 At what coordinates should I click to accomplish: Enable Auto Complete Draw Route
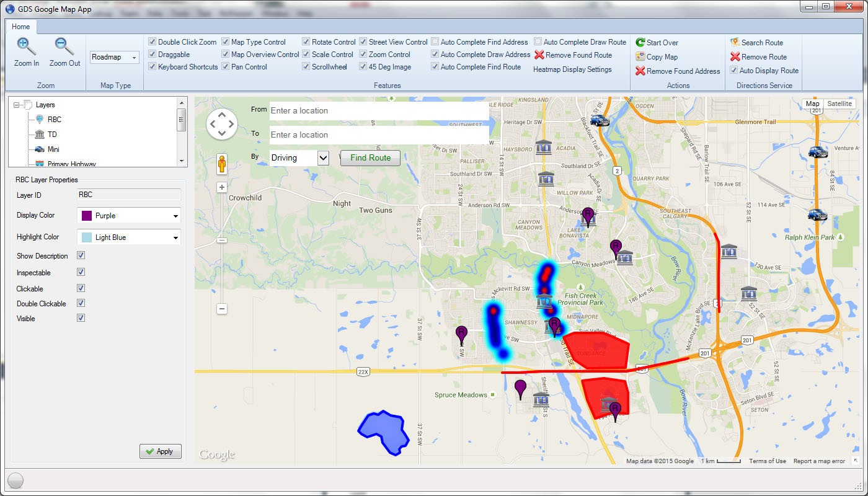[x=538, y=42]
